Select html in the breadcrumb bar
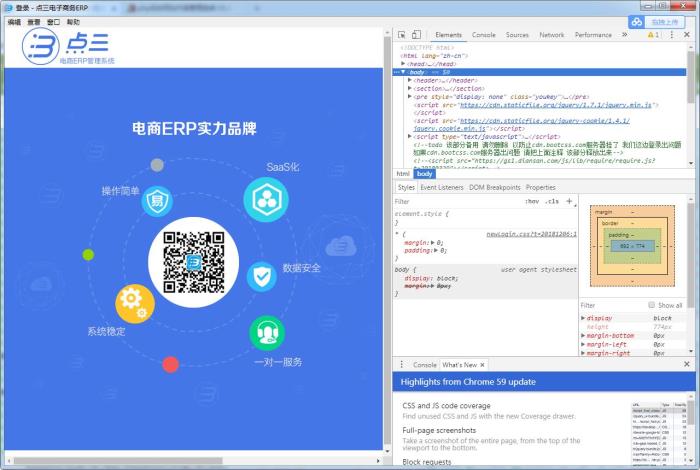This screenshot has height=470, width=700. pos(403,174)
